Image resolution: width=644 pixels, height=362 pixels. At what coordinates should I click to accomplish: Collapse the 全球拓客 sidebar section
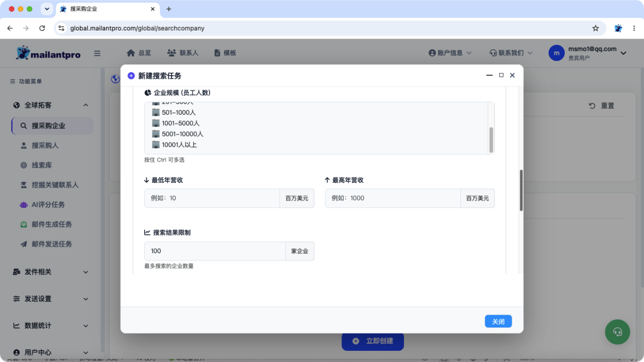tap(51, 105)
